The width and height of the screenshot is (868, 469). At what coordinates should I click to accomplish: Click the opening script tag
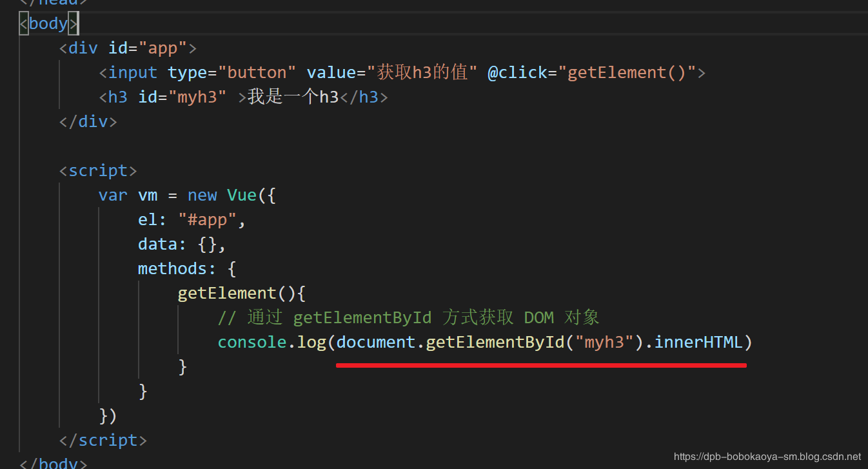(98, 170)
